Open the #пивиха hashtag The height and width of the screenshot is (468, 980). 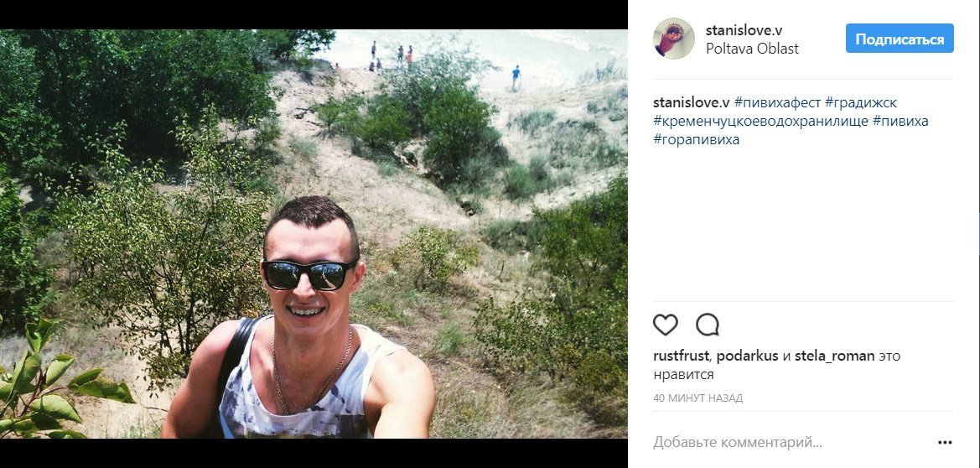tap(900, 121)
